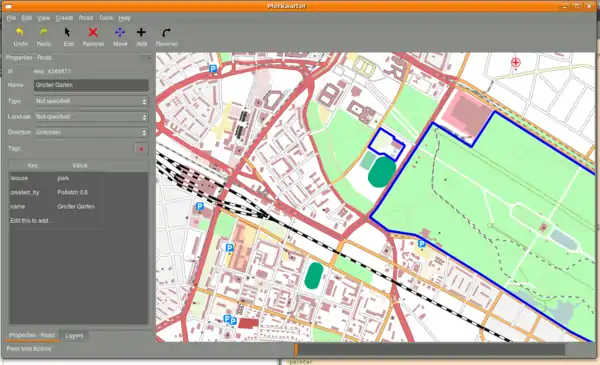This screenshot has width=600, height=365.
Task: Open the Landuse dropdown
Action: click(x=91, y=117)
